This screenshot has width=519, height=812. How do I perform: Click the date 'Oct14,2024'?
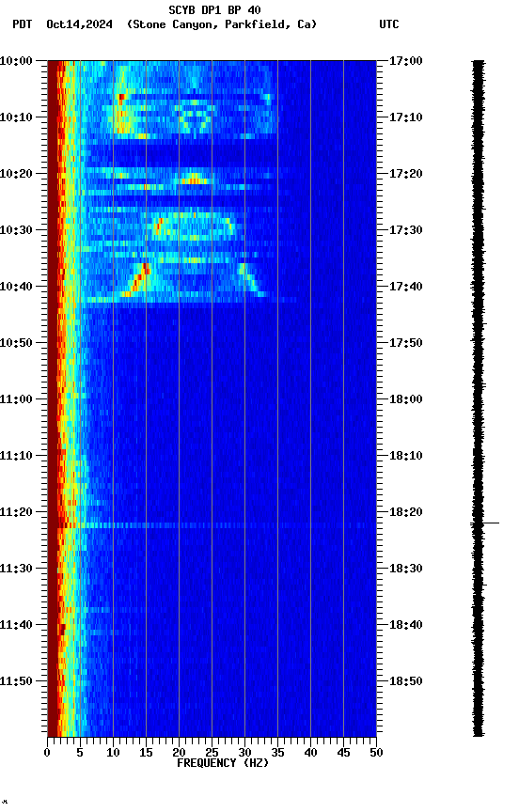pos(79,24)
